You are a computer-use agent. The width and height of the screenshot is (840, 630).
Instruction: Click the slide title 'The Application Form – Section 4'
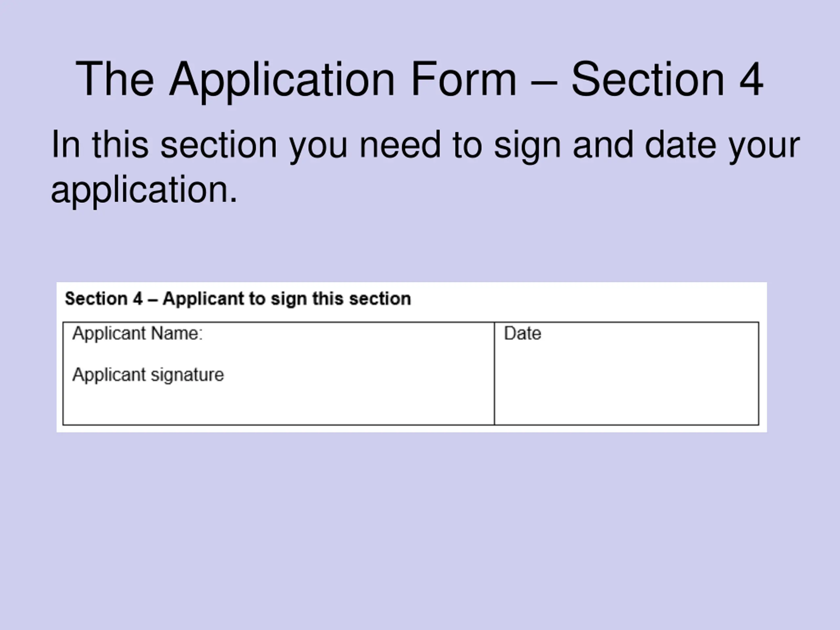[x=419, y=79]
